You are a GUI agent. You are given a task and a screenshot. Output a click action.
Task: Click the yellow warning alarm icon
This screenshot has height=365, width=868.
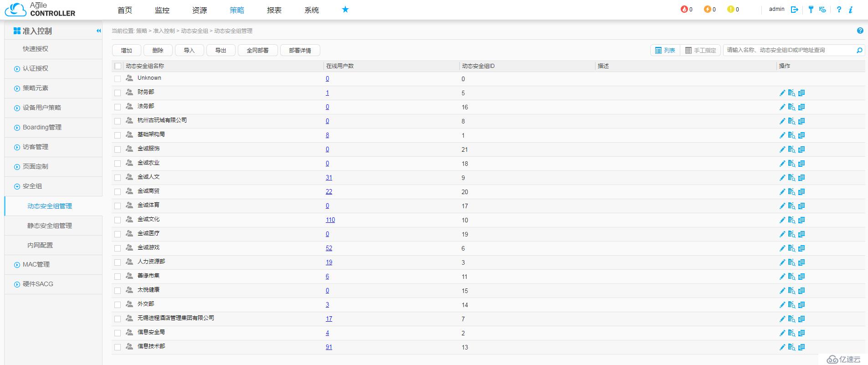pyautogui.click(x=730, y=9)
